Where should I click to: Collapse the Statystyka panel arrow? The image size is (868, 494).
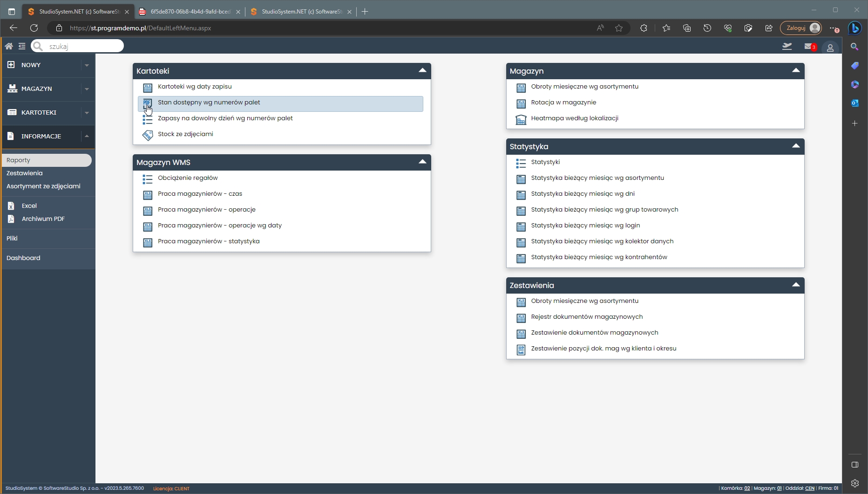coord(796,146)
